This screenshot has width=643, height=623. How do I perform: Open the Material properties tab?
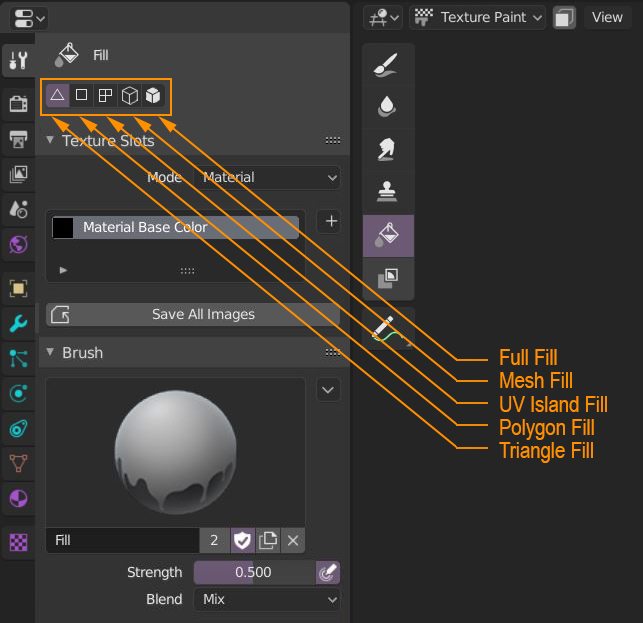pyautogui.click(x=18, y=499)
